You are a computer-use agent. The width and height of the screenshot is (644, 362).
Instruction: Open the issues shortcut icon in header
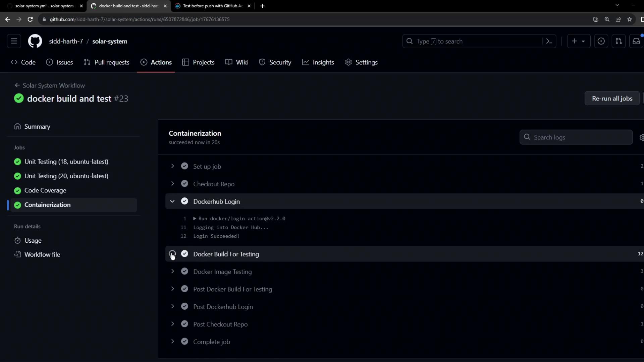pyautogui.click(x=601, y=41)
